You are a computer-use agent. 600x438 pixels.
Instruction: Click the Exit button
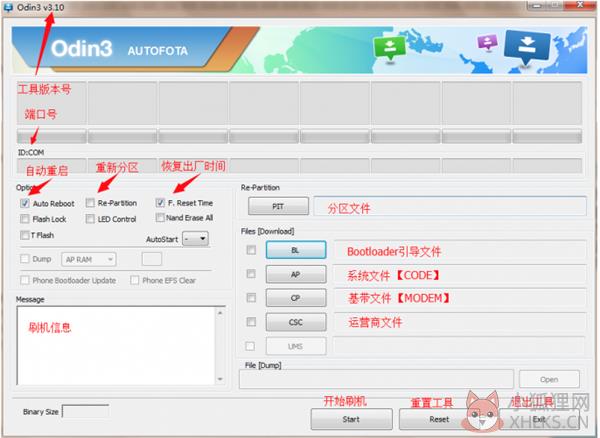click(540, 419)
